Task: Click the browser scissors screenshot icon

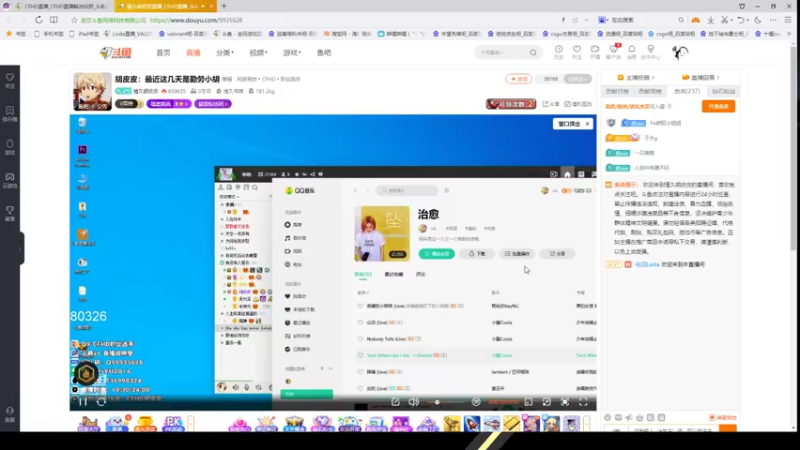Action: pos(724,20)
